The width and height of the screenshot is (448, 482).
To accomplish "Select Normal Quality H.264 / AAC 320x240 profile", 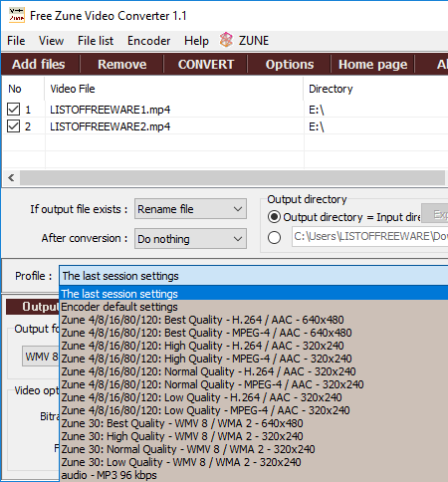I will pyautogui.click(x=254, y=371).
